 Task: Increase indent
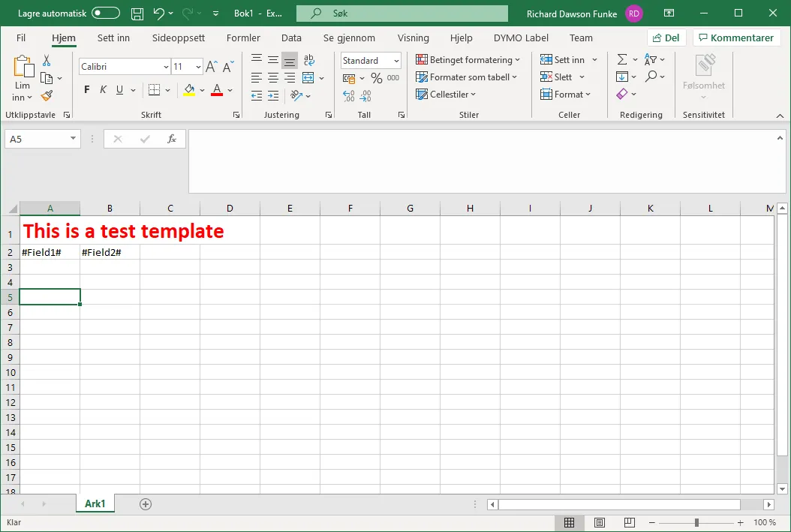point(273,95)
